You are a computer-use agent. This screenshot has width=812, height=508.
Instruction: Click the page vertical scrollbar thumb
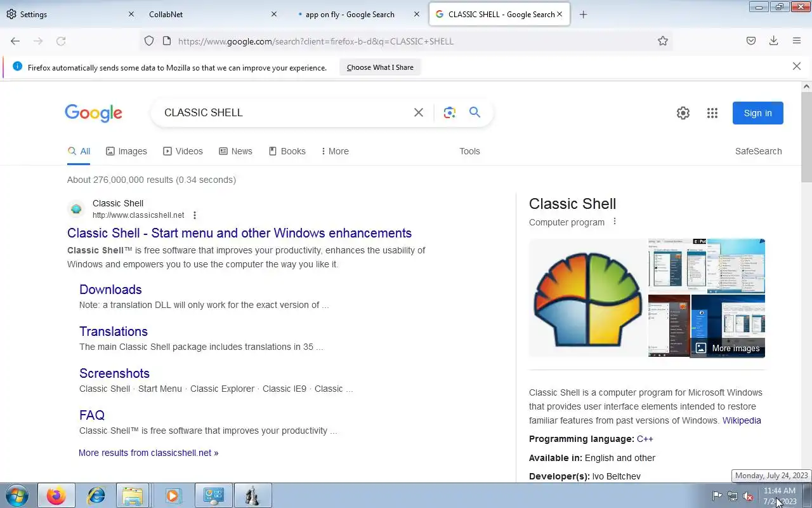point(806,137)
